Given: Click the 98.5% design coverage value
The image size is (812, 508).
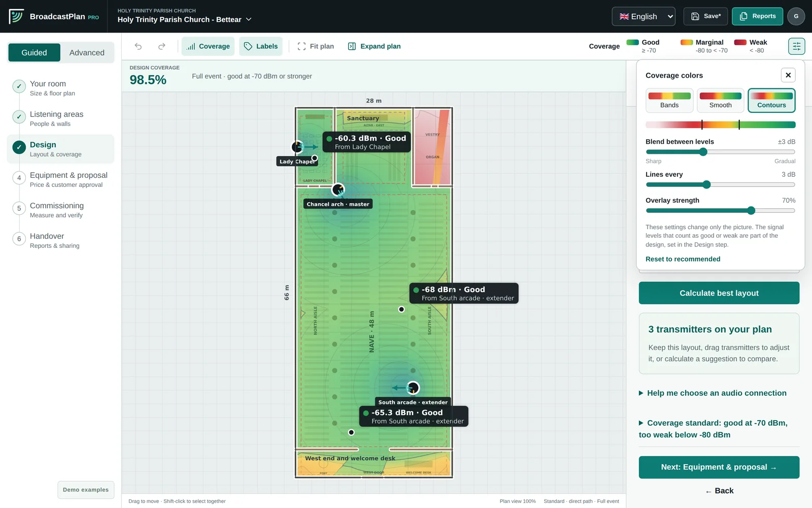Looking at the screenshot, I should click(x=148, y=80).
